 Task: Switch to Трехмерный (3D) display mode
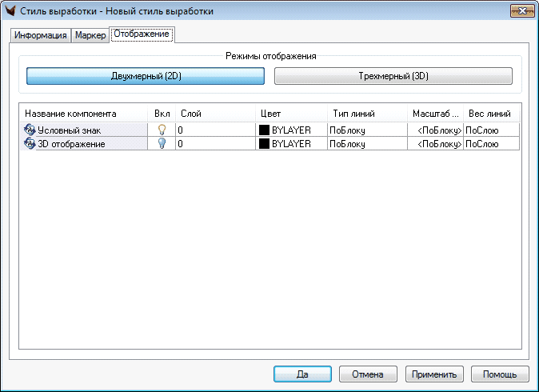coord(393,76)
